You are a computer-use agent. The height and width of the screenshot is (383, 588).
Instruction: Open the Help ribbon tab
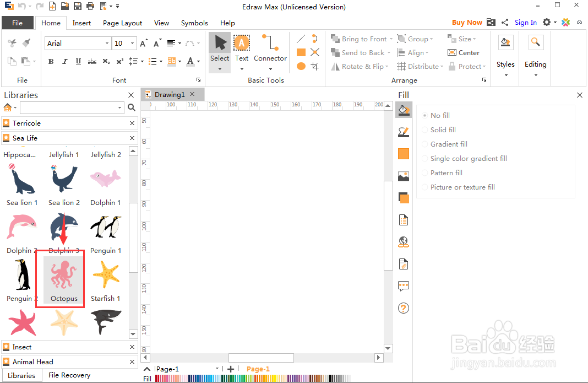pos(227,23)
